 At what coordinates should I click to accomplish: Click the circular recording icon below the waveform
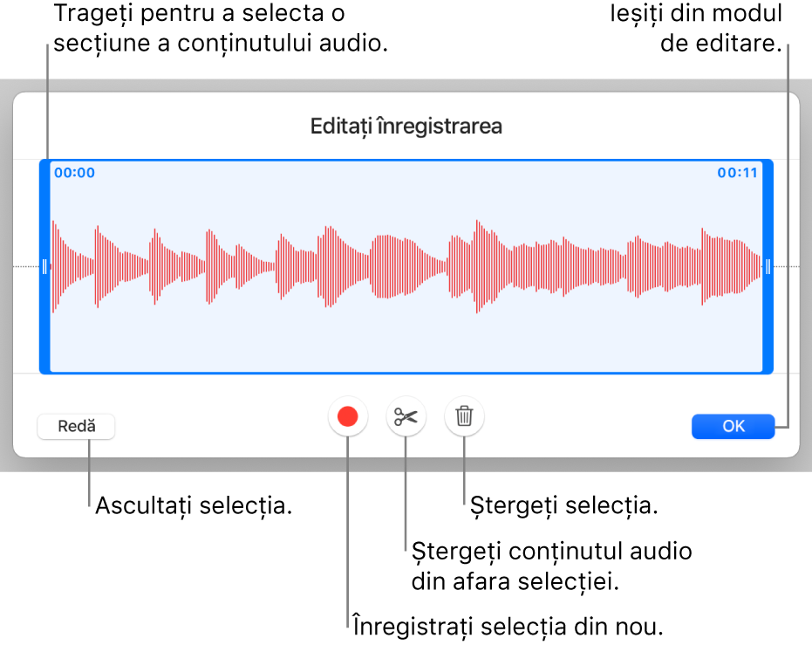(x=348, y=416)
